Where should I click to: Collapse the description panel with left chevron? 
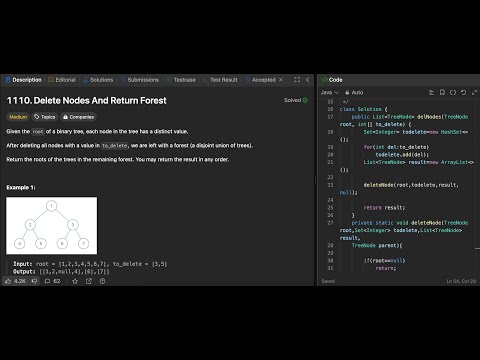click(307, 80)
